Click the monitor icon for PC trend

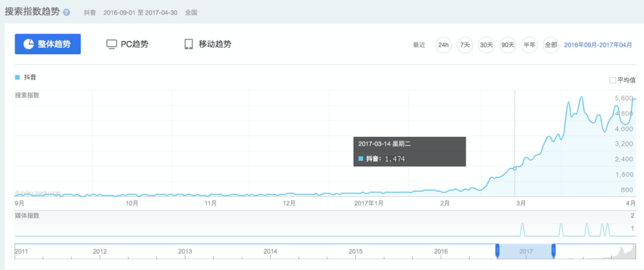click(112, 44)
